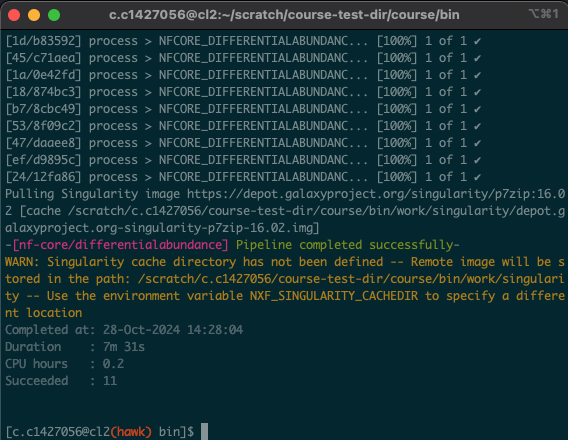
Task: Close the terminal window with red button
Action: click(14, 15)
